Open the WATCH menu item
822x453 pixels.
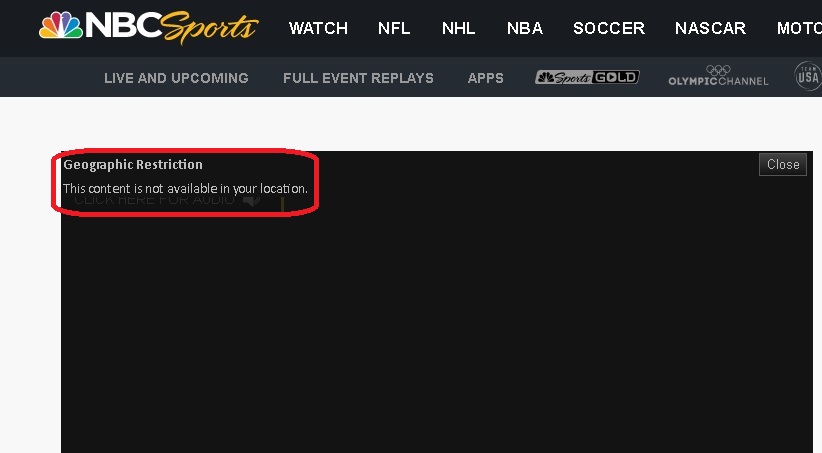[x=318, y=28]
